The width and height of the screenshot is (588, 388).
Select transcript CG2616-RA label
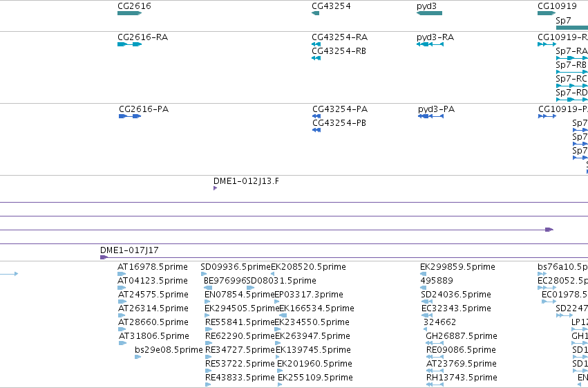(x=142, y=37)
